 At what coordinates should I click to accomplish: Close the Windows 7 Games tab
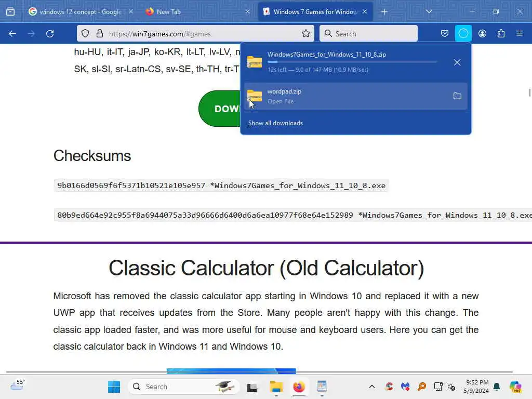[365, 12]
